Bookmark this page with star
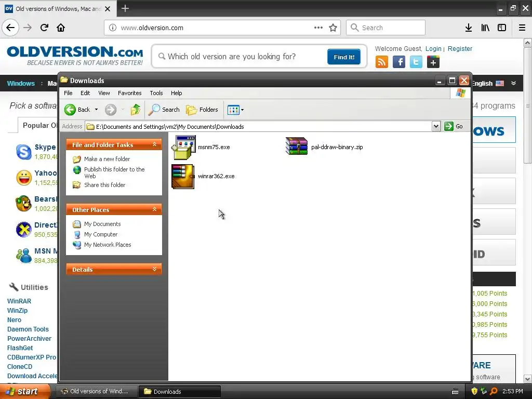 [x=333, y=28]
